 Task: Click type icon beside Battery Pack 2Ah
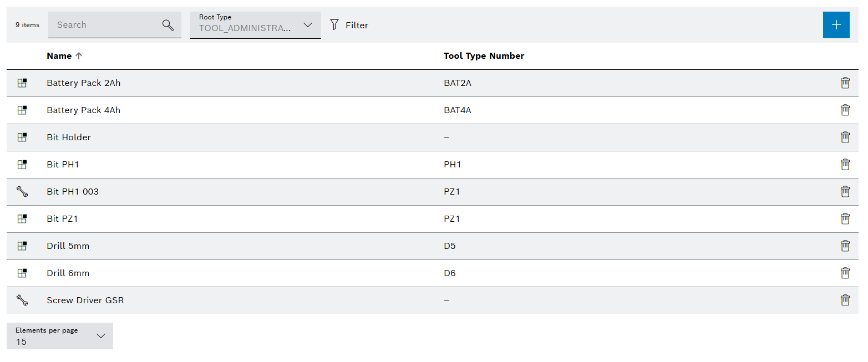click(22, 83)
